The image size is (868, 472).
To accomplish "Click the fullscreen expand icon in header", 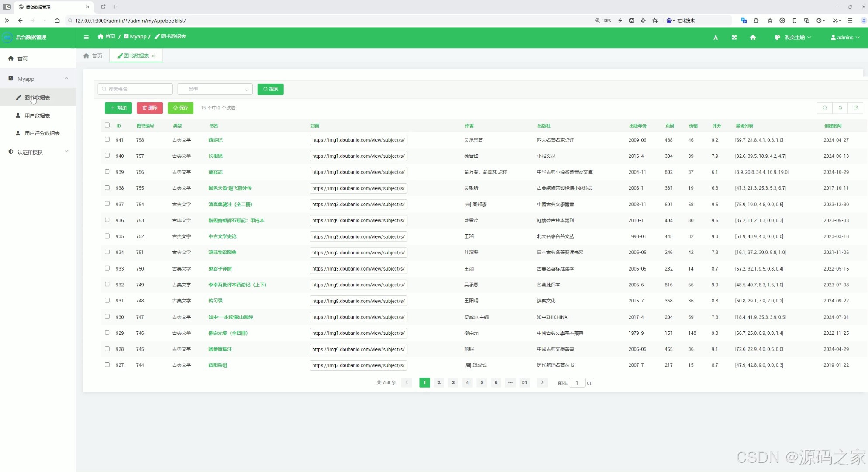I will 734,38.
